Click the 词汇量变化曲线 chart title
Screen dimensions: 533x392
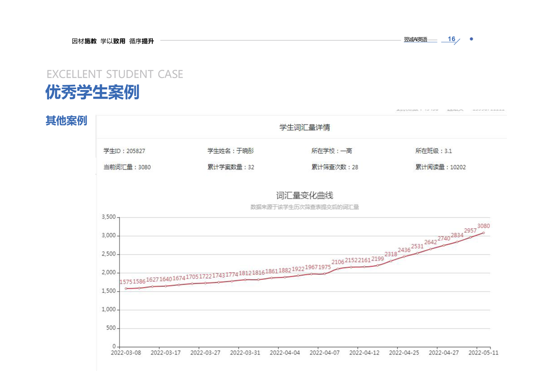[304, 196]
